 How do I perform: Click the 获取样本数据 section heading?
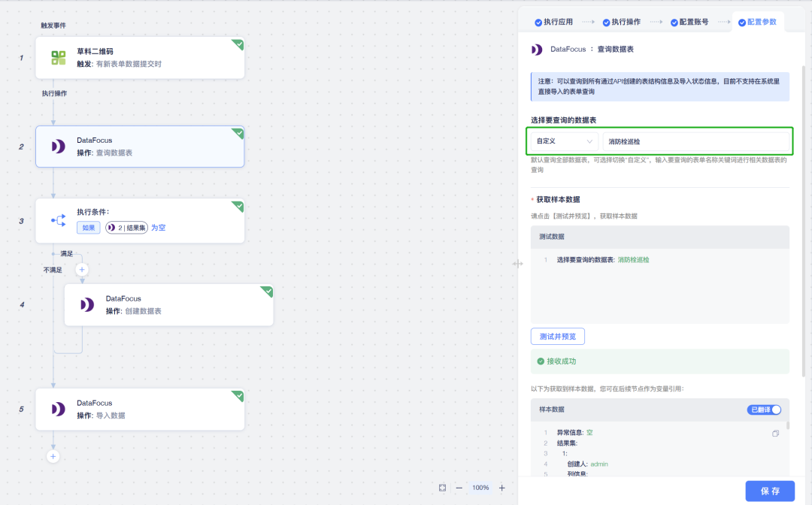(558, 200)
